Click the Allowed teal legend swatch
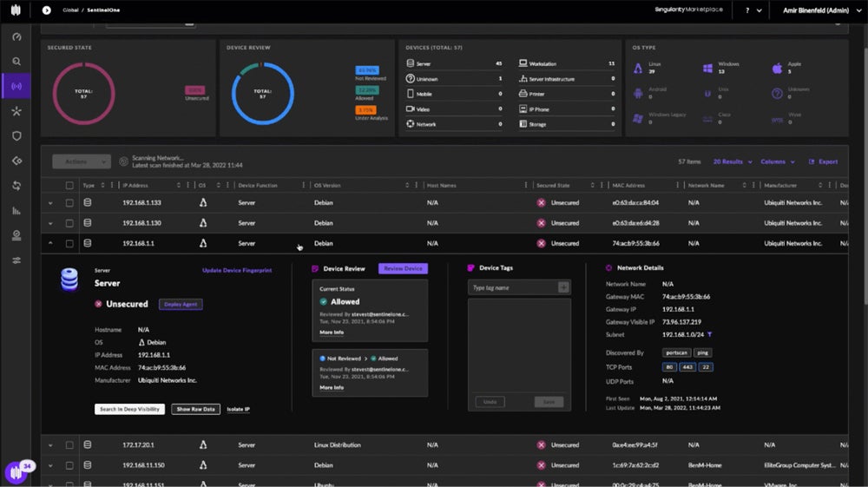This screenshot has width=868, height=487. 367,90
